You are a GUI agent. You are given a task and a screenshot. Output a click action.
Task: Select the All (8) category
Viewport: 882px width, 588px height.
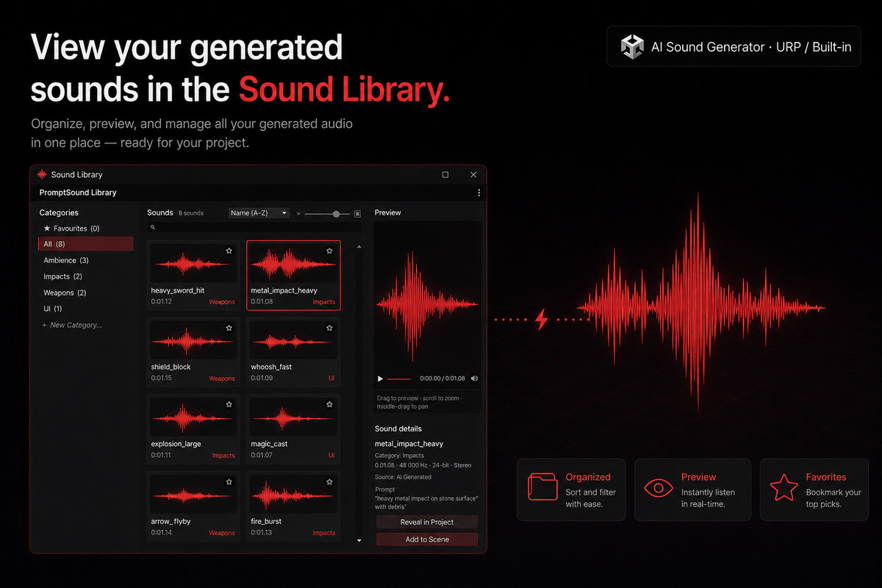(x=85, y=244)
